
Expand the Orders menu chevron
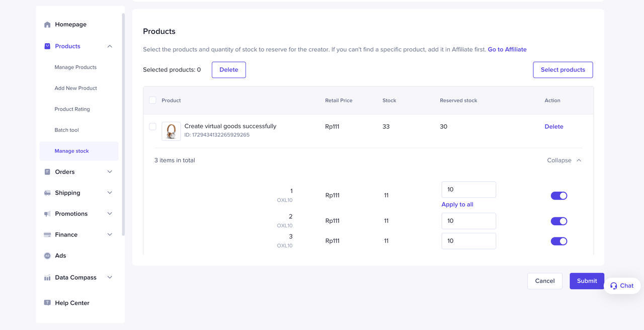[x=110, y=172]
